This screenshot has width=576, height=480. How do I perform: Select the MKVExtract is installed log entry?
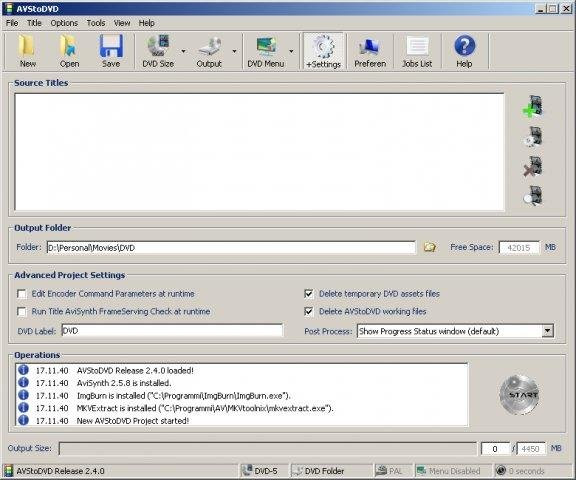(x=242, y=408)
